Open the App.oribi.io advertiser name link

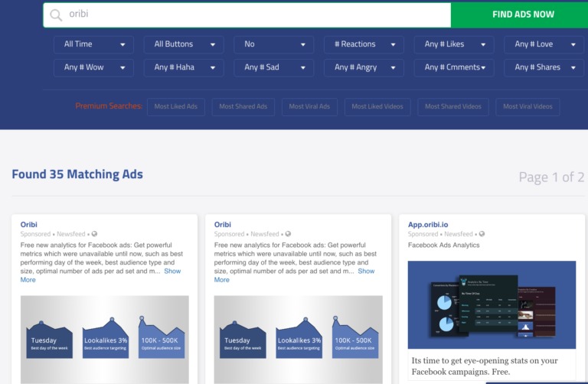[x=438, y=224]
